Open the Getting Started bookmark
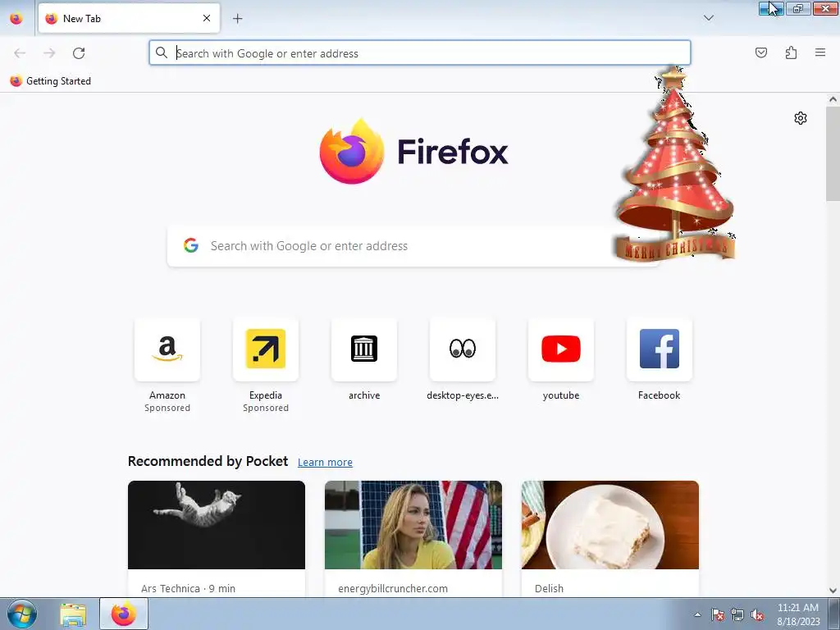Viewport: 840px width, 630px height. [x=51, y=81]
